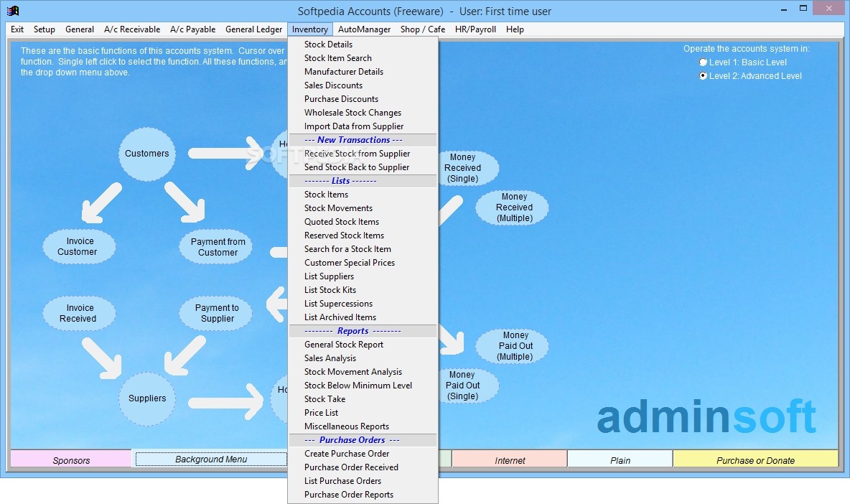Switch to the Internet tab
Screen dimensions: 850x504
point(510,460)
